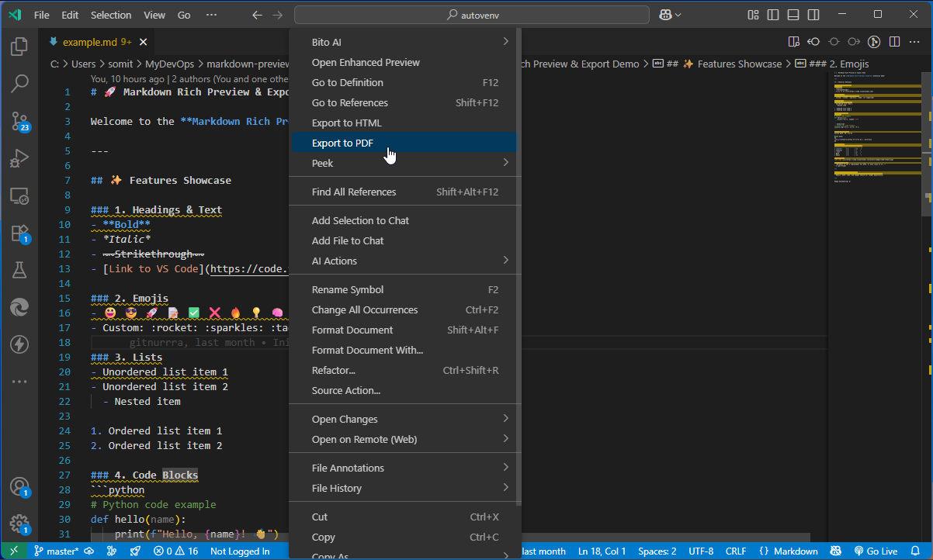The image size is (933, 560).
Task: Click Spaces: 2 indentation setting
Action: tap(657, 551)
